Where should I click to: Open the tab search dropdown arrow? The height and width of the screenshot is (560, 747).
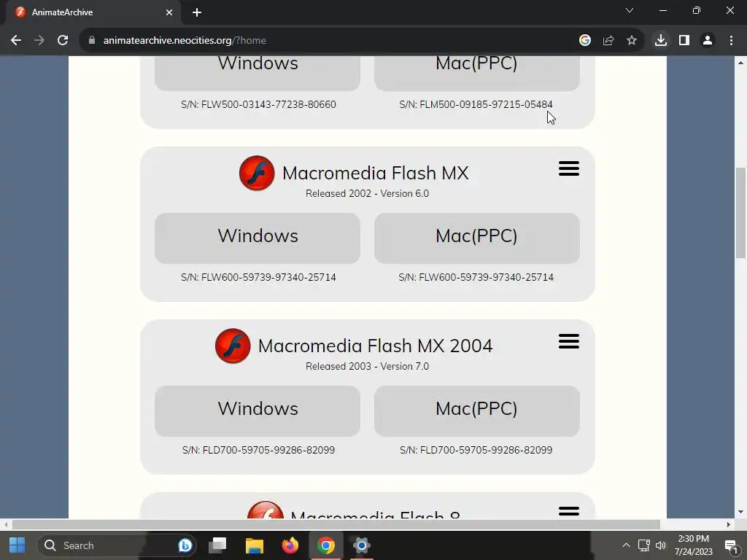(x=630, y=10)
